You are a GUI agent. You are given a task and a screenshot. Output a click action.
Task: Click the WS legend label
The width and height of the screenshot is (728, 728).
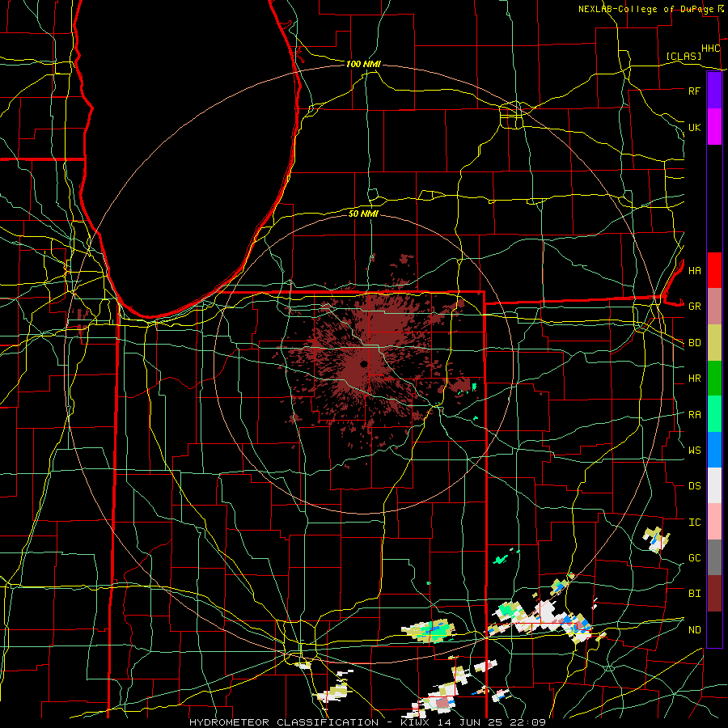(694, 451)
